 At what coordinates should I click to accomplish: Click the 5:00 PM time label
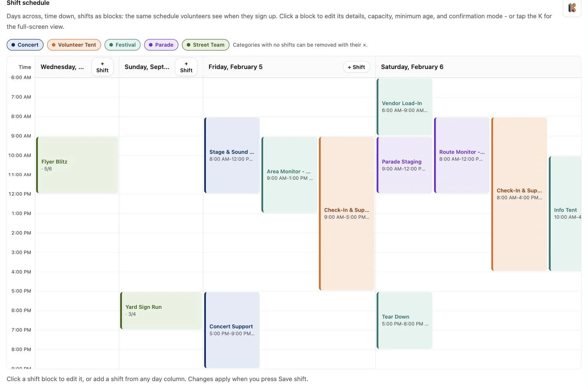pos(21,291)
